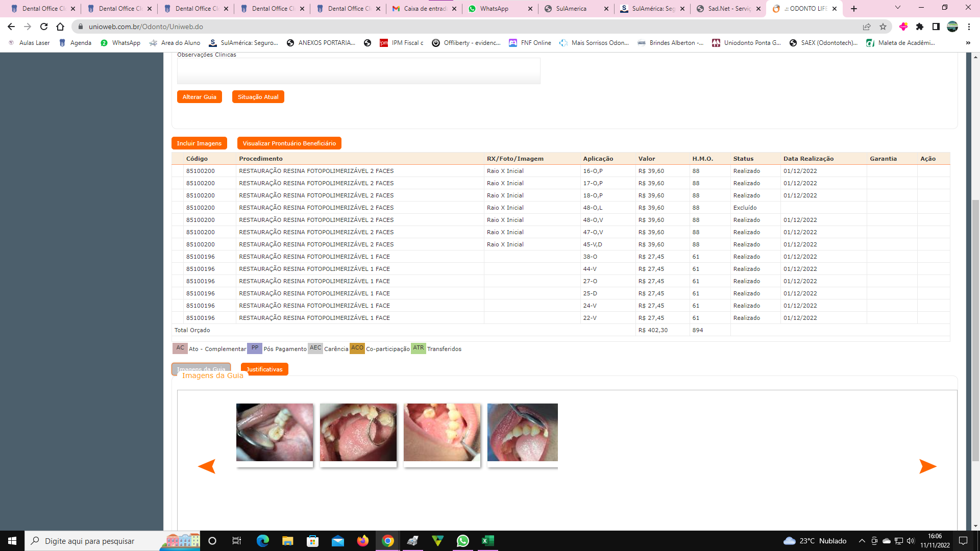Click the orange next-image arrow
The image size is (980, 551).
coord(927,466)
